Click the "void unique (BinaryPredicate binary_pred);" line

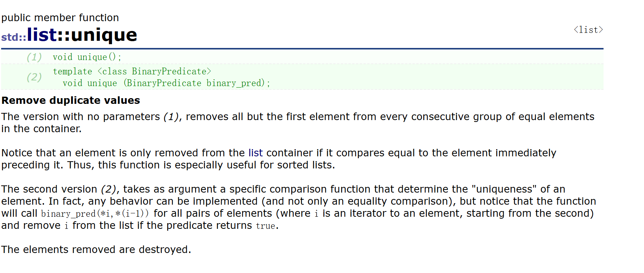(x=166, y=83)
